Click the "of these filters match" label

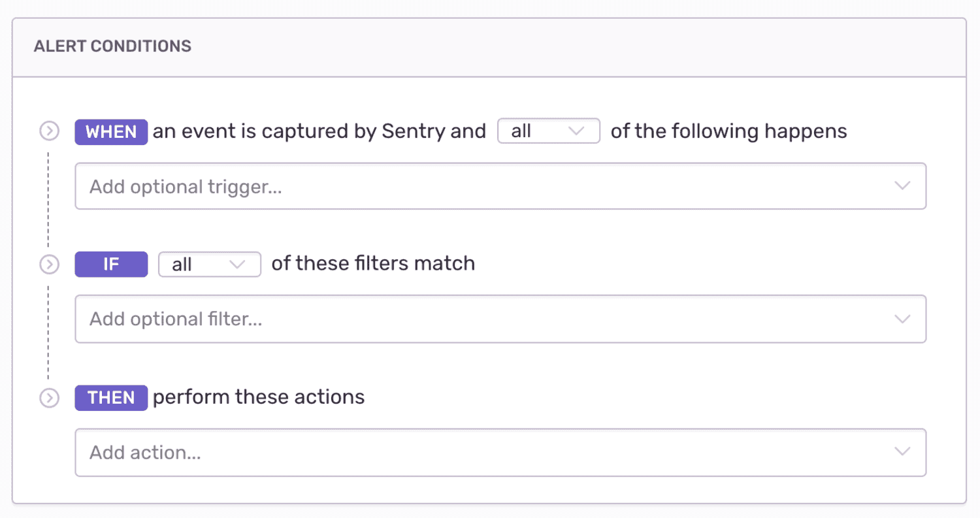point(373,264)
